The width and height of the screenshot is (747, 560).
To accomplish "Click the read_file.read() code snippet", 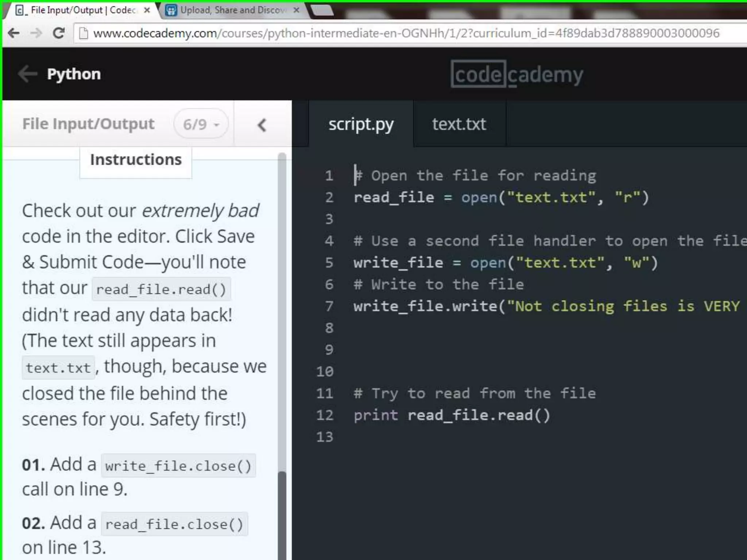I will coord(161,289).
